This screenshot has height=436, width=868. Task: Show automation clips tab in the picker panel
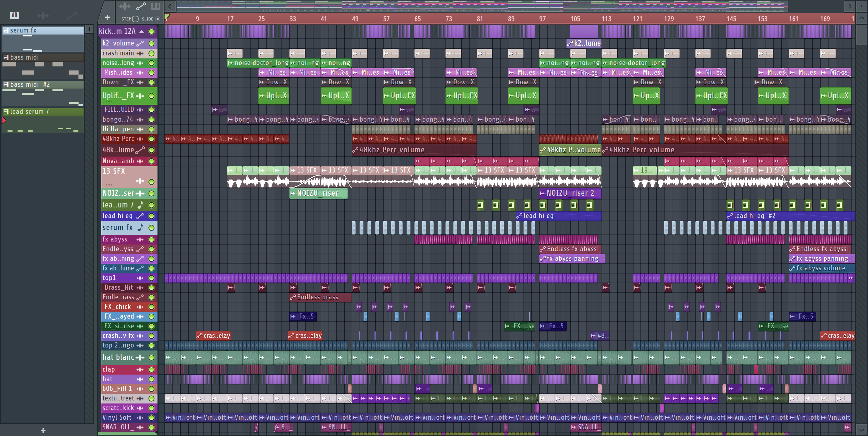point(72,15)
